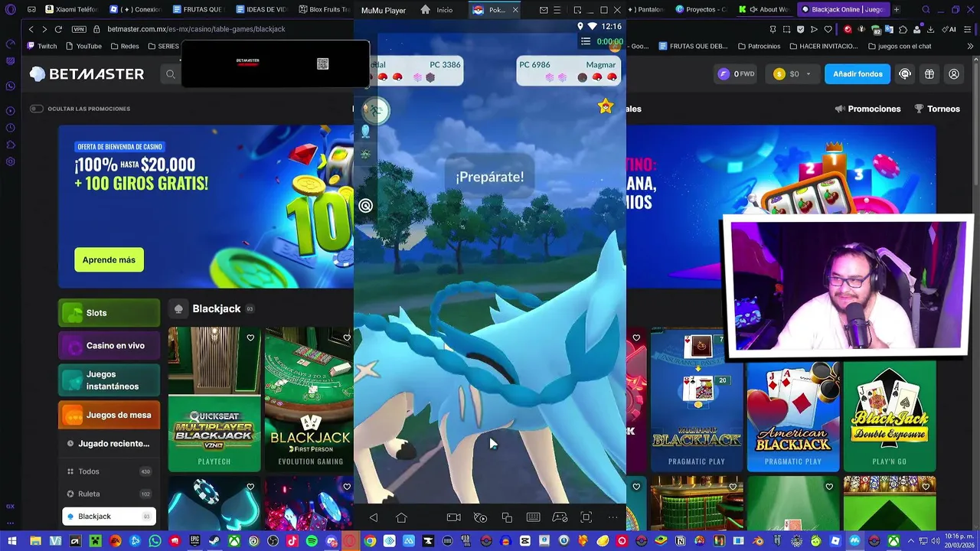980x551 pixels.
Task: Click the browser reload icon
Action: pos(58,29)
